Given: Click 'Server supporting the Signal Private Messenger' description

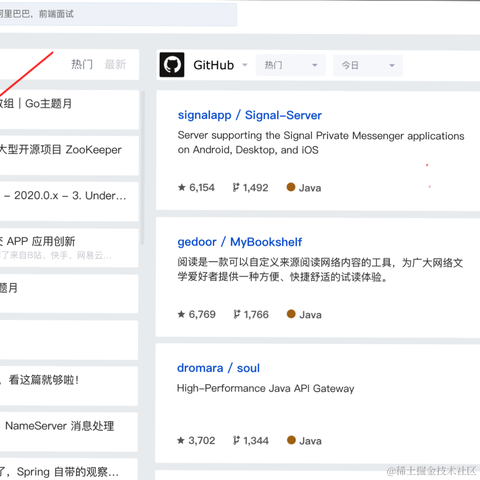Looking at the screenshot, I should 321,143.
